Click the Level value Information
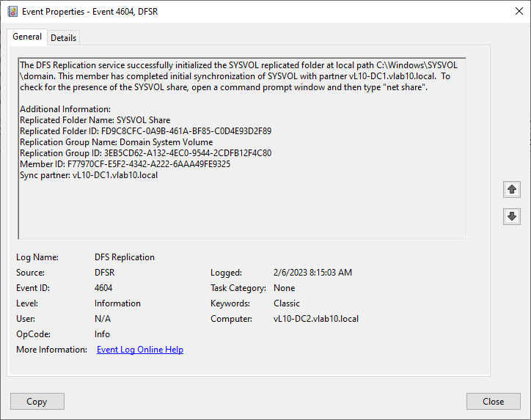531x420 pixels. [x=117, y=303]
